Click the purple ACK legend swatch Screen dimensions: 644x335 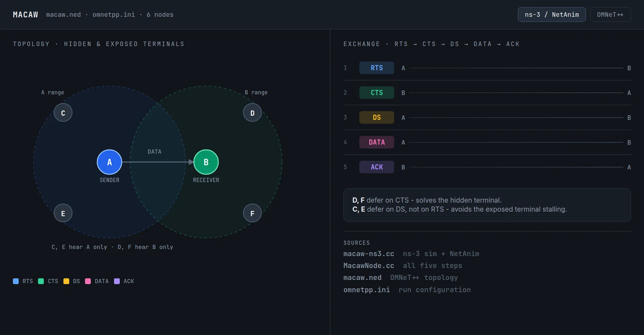pyautogui.click(x=117, y=281)
